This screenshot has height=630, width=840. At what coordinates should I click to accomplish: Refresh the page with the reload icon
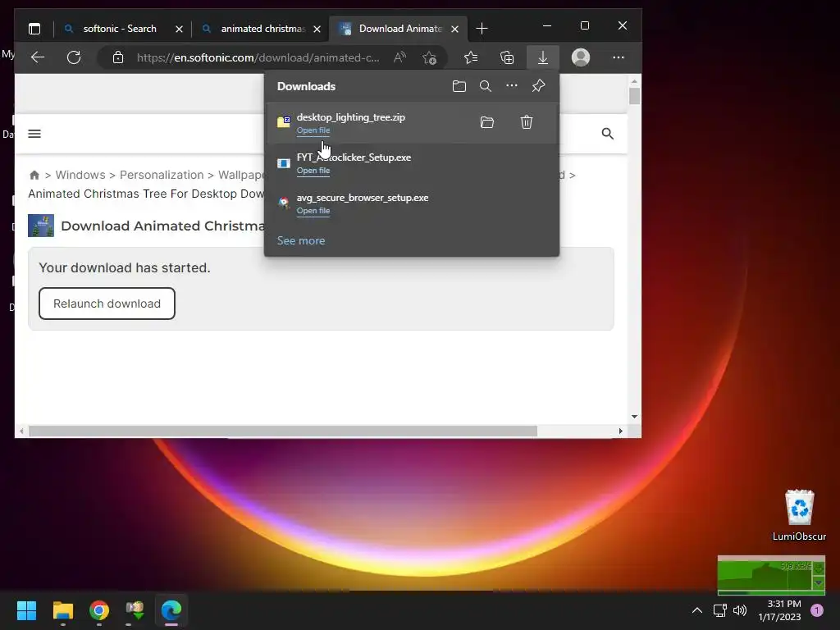coord(74,57)
